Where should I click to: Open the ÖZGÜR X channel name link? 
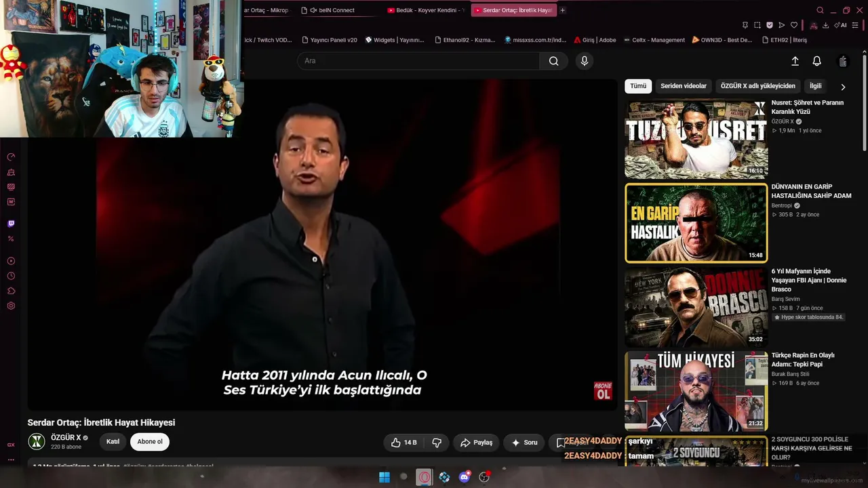click(x=66, y=438)
